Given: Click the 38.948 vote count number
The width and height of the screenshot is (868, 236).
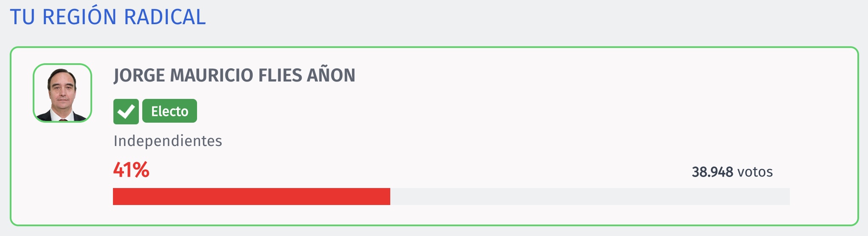Looking at the screenshot, I should 713,172.
